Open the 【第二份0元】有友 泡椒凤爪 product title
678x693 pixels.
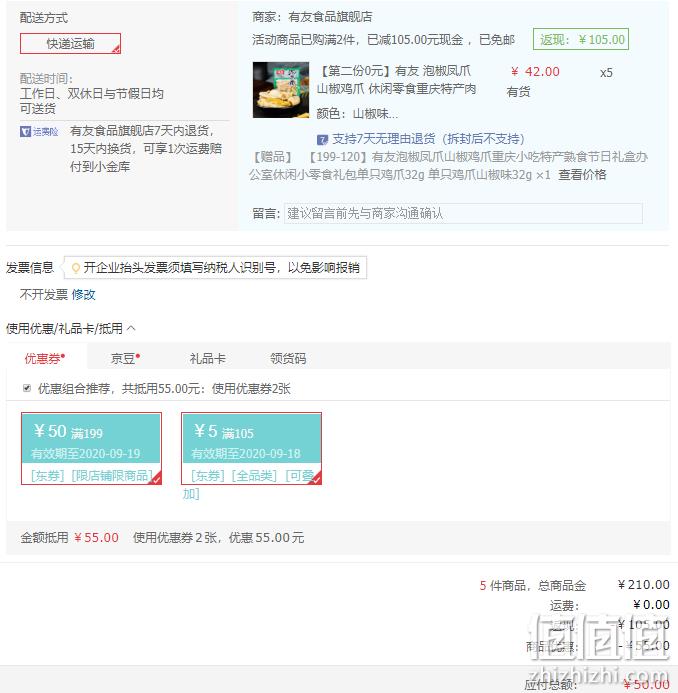(x=396, y=80)
